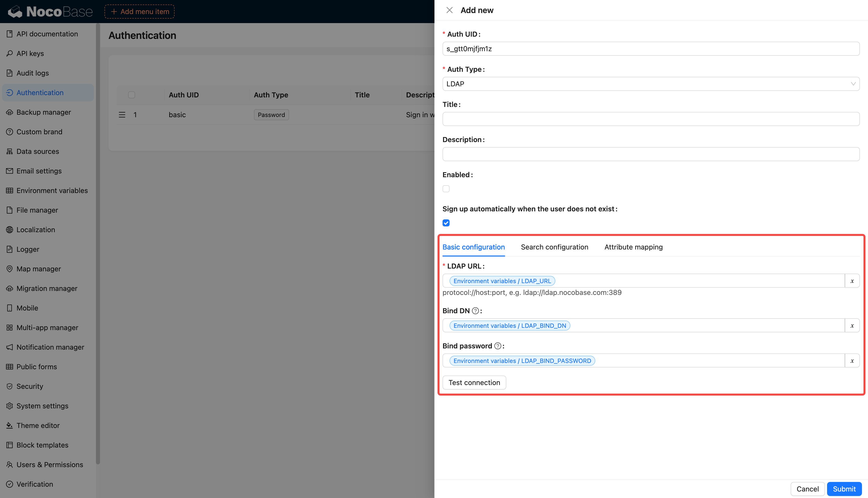The width and height of the screenshot is (868, 498).
Task: Click Test connection button
Action: (x=474, y=382)
